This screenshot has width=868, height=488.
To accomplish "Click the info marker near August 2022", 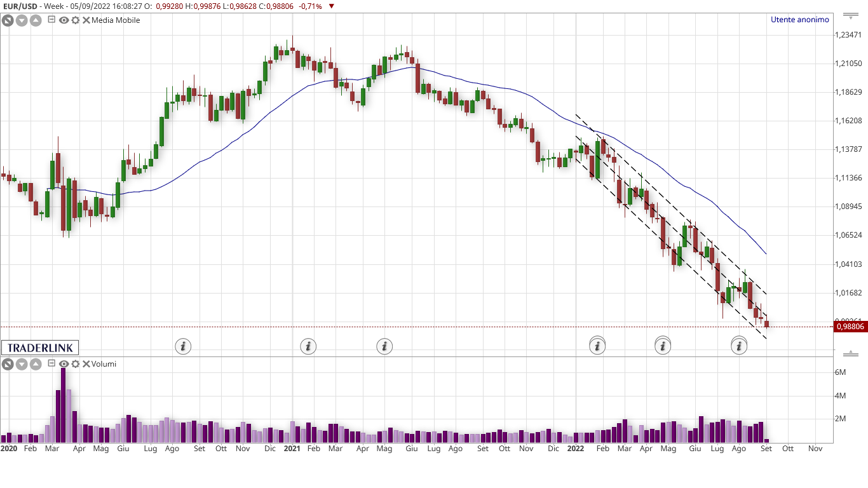I will [x=738, y=346].
